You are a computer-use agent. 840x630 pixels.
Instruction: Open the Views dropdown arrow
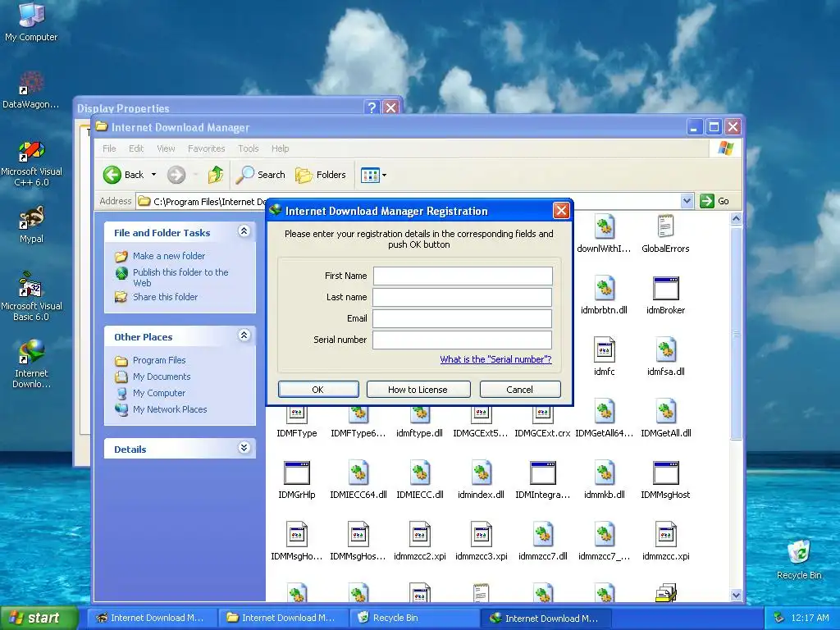[x=384, y=175]
